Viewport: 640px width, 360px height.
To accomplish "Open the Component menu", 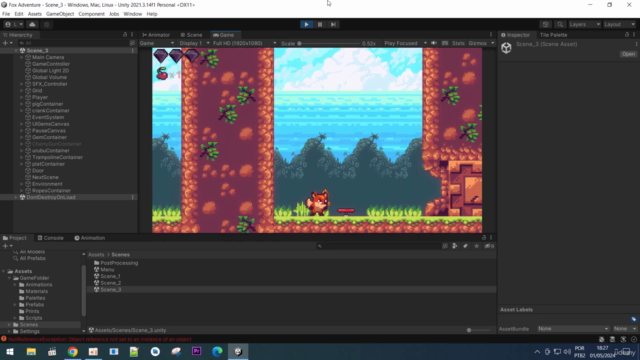I will [91, 14].
